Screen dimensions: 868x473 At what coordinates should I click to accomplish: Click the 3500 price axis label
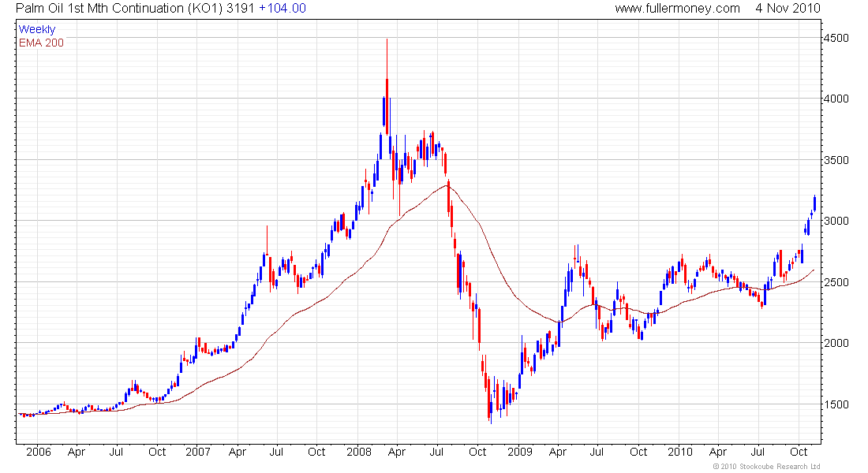click(x=836, y=161)
